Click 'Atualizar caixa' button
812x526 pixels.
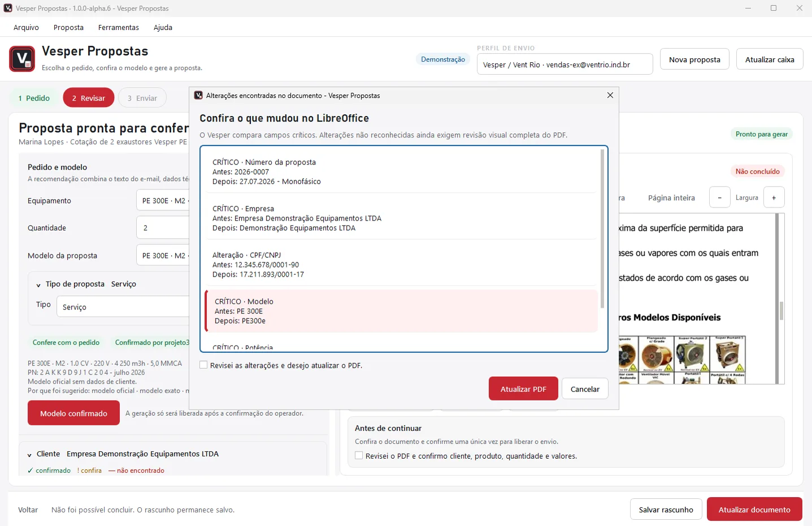click(x=770, y=59)
